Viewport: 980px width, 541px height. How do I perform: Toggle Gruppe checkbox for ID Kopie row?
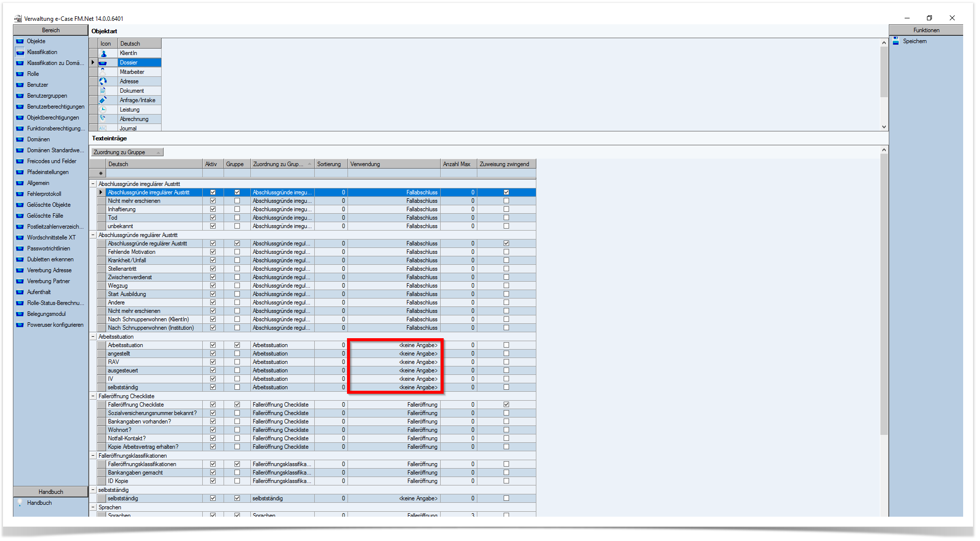237,481
